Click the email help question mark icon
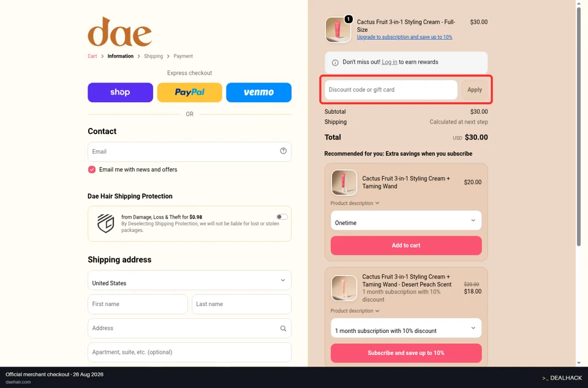The image size is (588, 388). point(283,151)
